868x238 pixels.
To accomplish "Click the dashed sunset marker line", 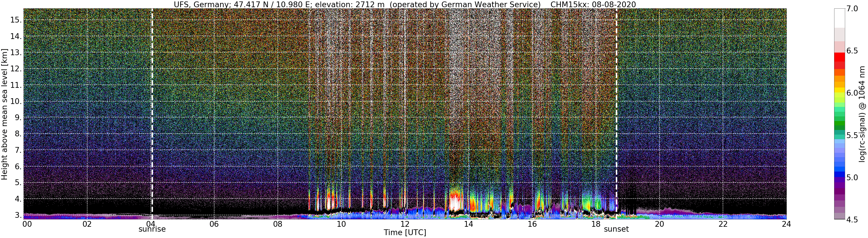I will point(616,114).
